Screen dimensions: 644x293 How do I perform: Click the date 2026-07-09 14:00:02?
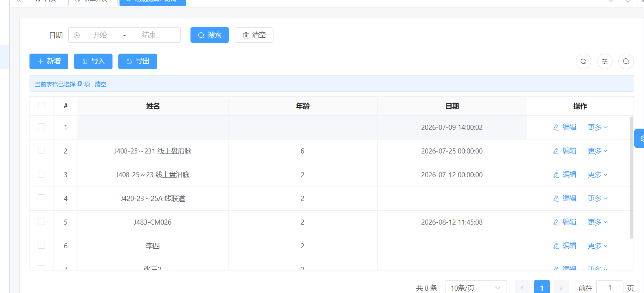click(x=452, y=127)
